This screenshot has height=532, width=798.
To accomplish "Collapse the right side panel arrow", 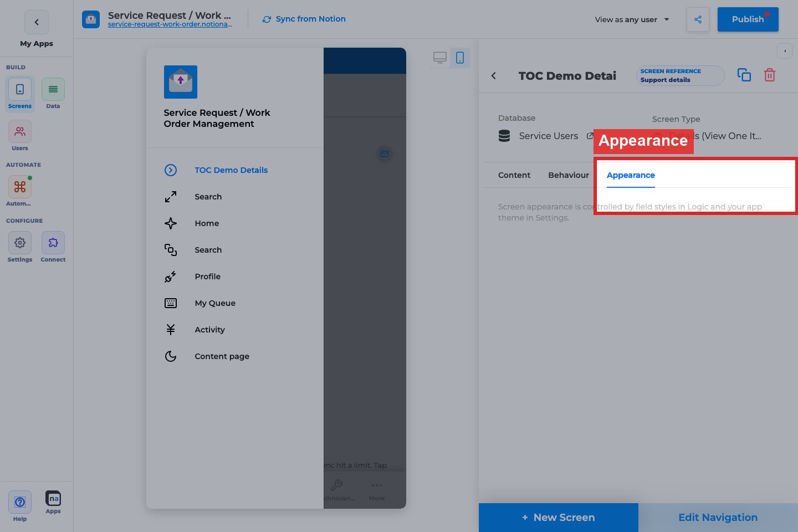I will [x=785, y=51].
